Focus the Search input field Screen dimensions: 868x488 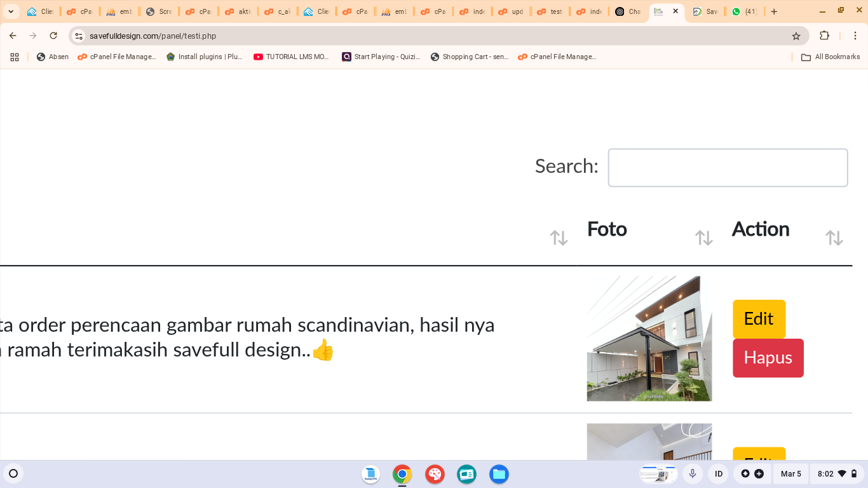click(x=728, y=168)
